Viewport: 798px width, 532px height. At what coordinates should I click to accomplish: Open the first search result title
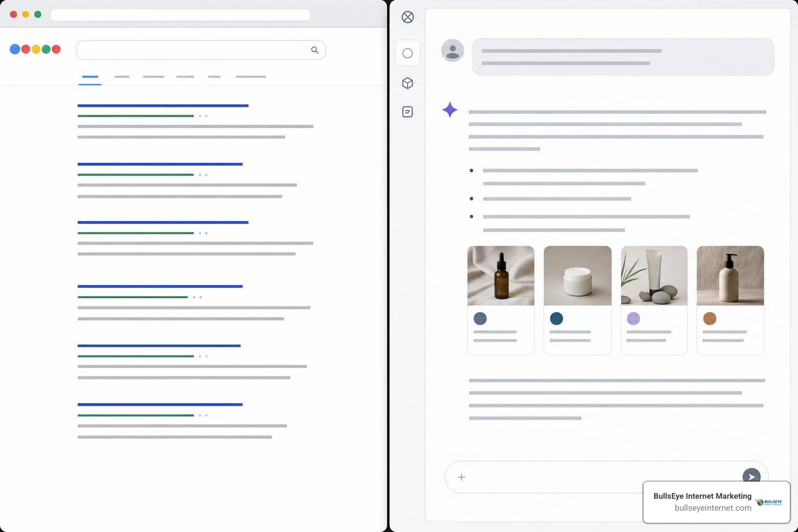(163, 105)
